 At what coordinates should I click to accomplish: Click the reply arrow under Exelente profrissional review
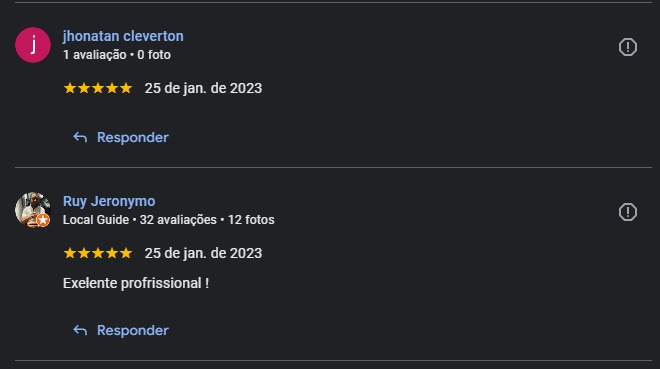80,330
